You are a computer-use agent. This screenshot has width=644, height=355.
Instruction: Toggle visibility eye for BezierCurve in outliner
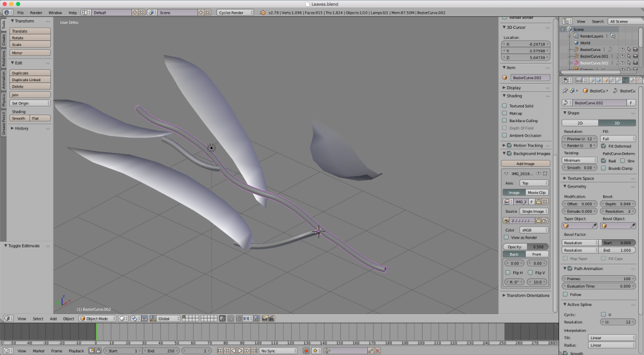[x=622, y=49]
